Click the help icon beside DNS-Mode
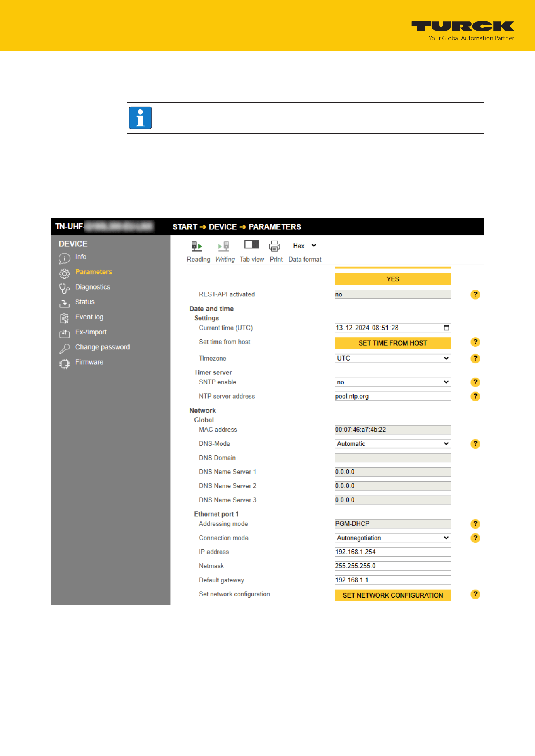 [476, 444]
